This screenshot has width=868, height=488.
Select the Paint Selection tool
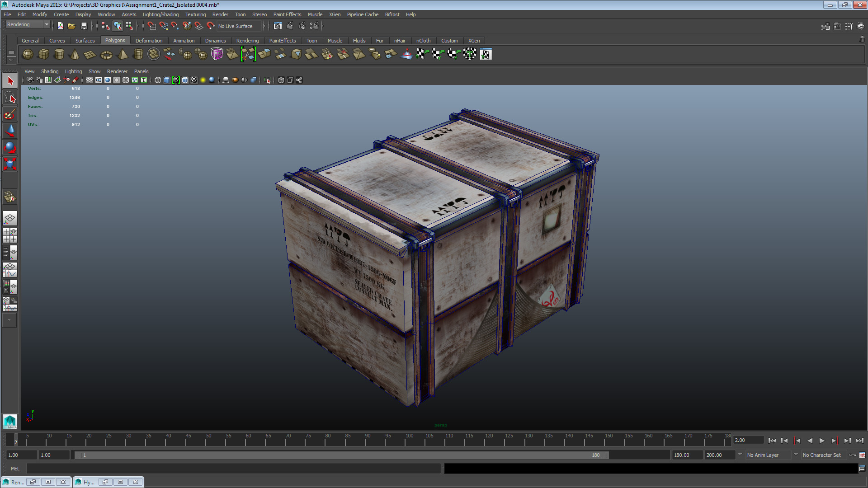(10, 114)
